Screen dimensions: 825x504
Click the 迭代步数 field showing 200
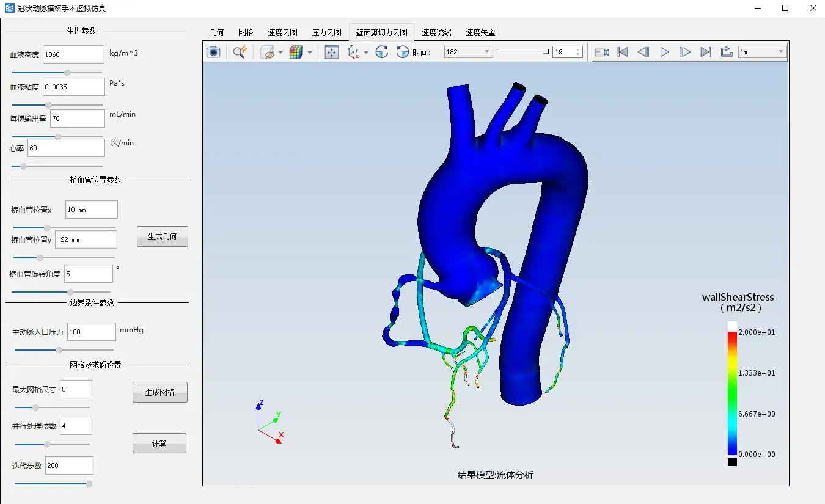[69, 466]
